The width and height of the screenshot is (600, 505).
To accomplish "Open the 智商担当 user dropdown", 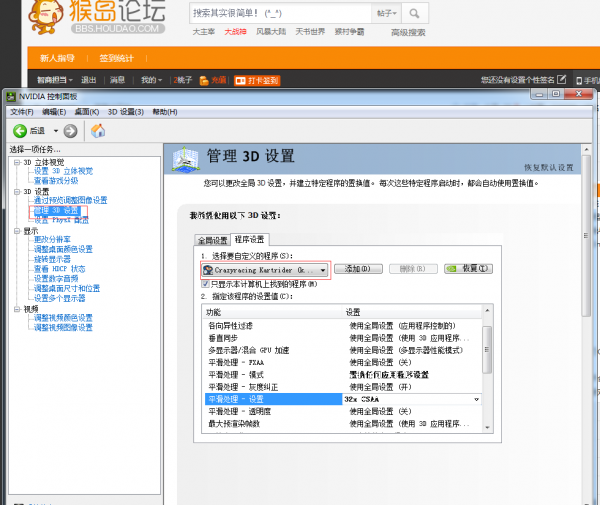I will tap(55, 80).
